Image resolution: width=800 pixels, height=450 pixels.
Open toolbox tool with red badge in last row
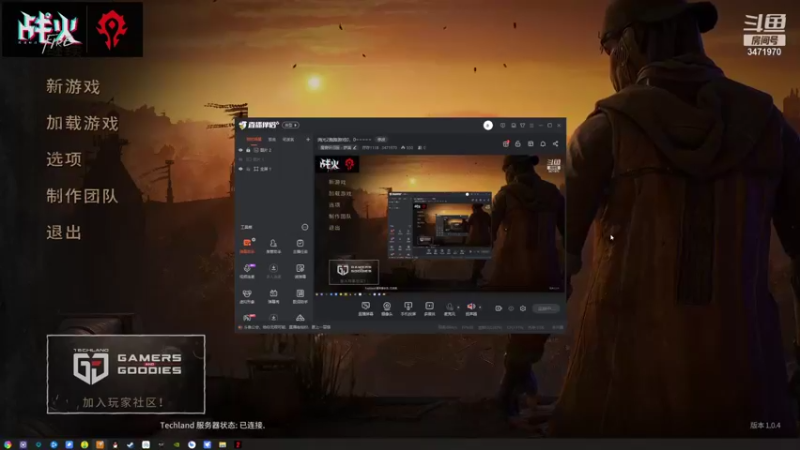coord(248,317)
